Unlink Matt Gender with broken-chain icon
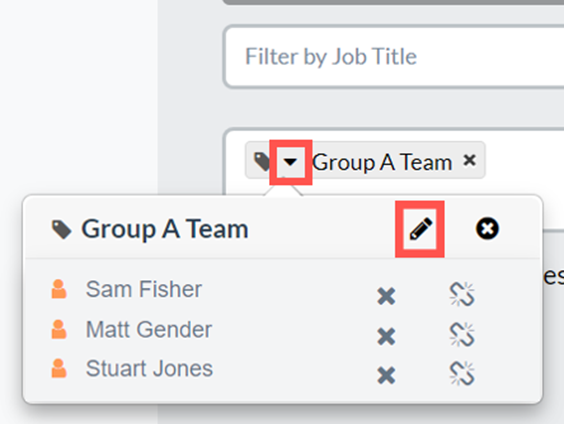 pyautogui.click(x=462, y=334)
